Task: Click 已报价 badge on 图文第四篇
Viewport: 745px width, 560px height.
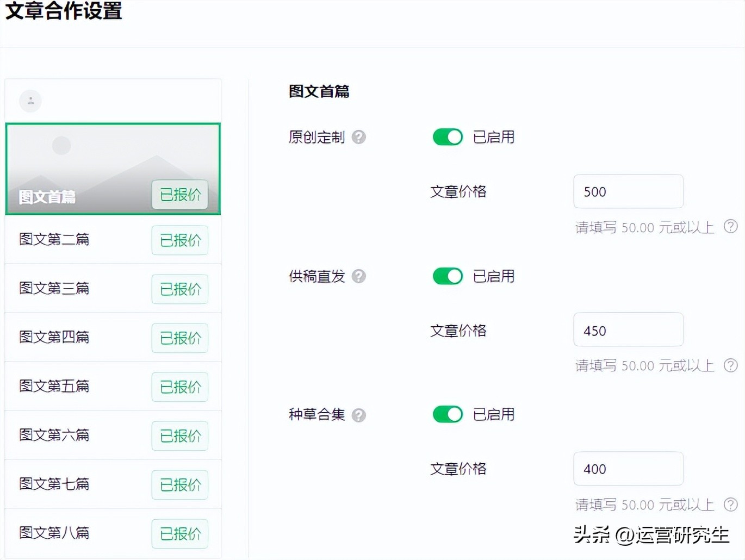Action: click(180, 338)
